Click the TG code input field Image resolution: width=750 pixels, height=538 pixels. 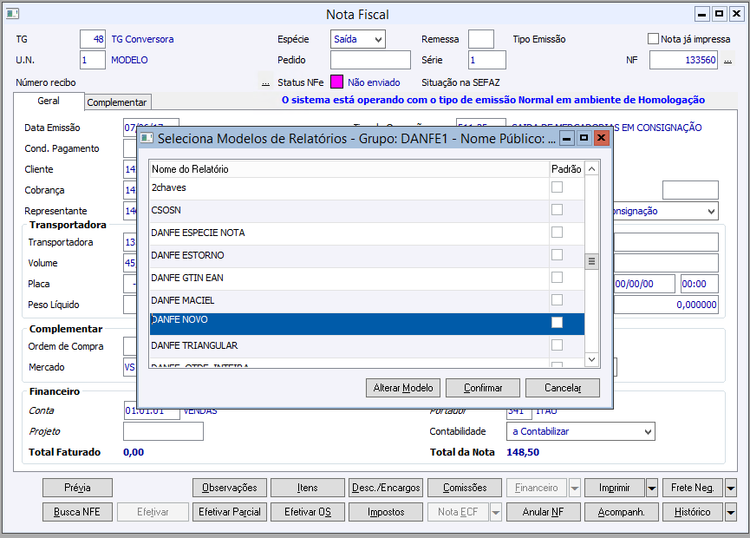coord(93,39)
